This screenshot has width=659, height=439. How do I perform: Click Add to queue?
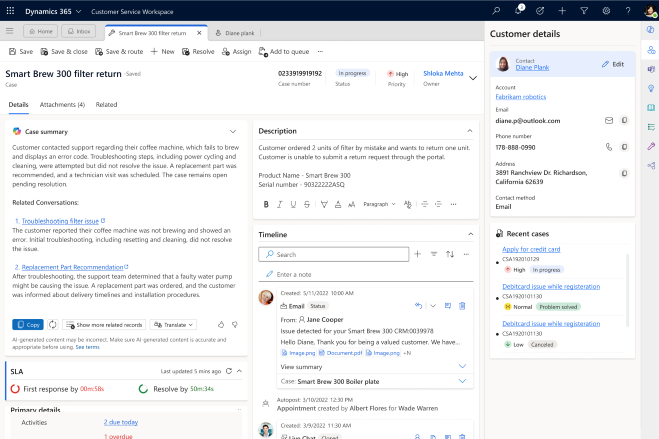[284, 52]
